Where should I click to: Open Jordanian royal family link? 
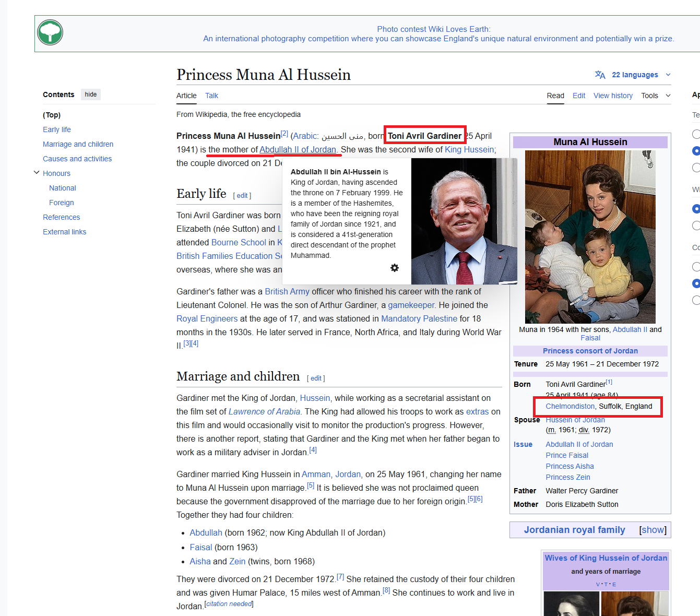pyautogui.click(x=575, y=530)
